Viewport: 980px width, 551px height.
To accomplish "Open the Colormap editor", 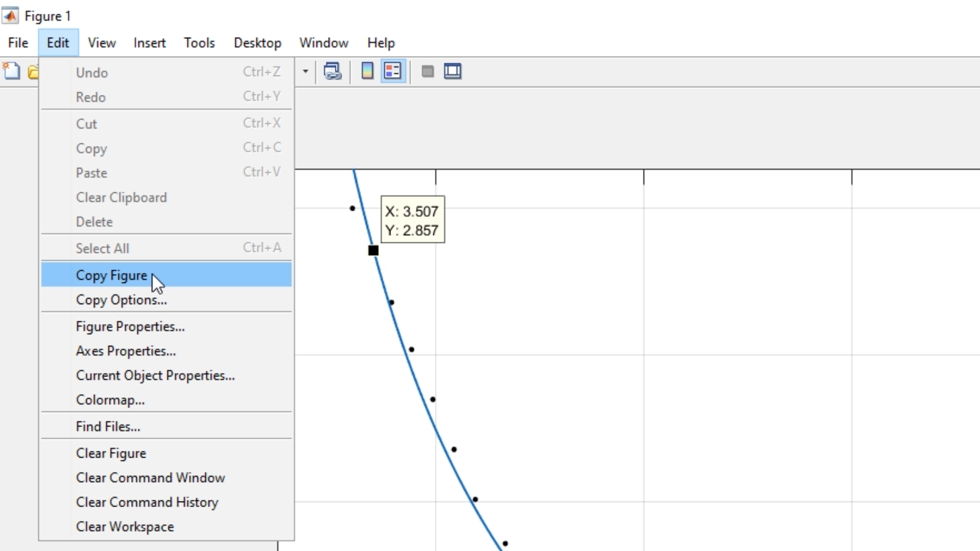I will pos(110,400).
